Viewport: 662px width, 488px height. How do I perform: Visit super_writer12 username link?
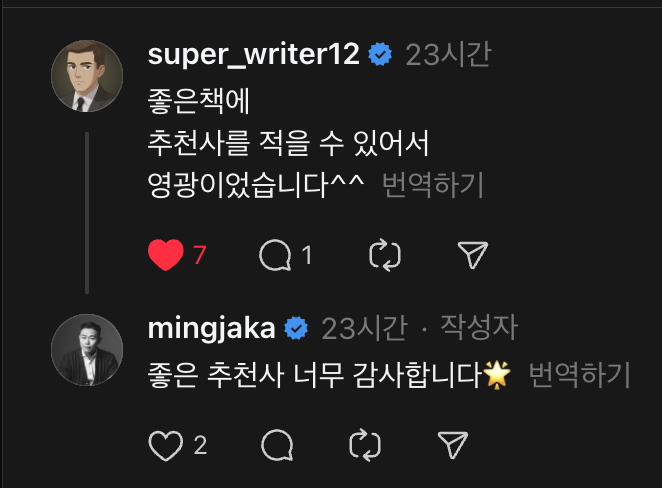click(253, 54)
